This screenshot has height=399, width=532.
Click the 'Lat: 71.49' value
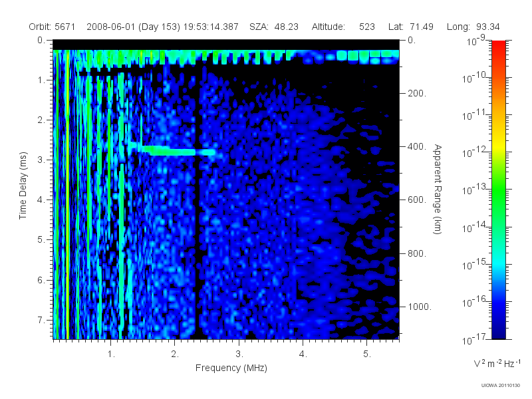pyautogui.click(x=411, y=27)
